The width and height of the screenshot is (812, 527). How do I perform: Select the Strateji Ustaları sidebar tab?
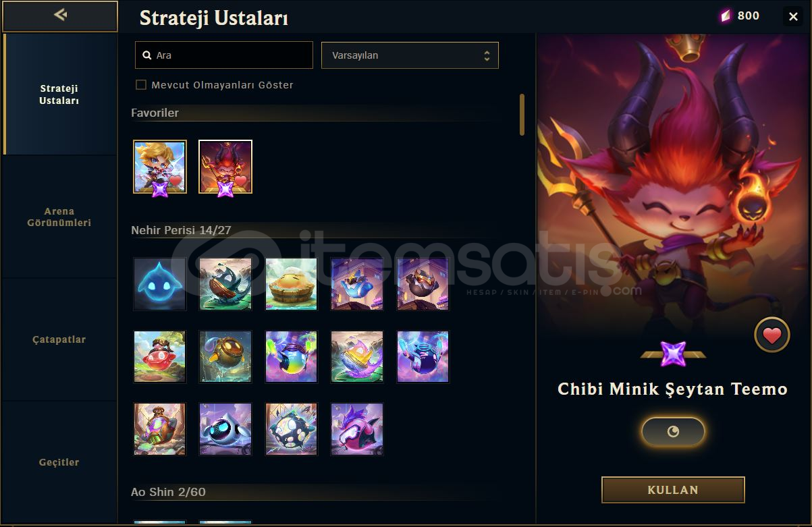click(x=59, y=94)
